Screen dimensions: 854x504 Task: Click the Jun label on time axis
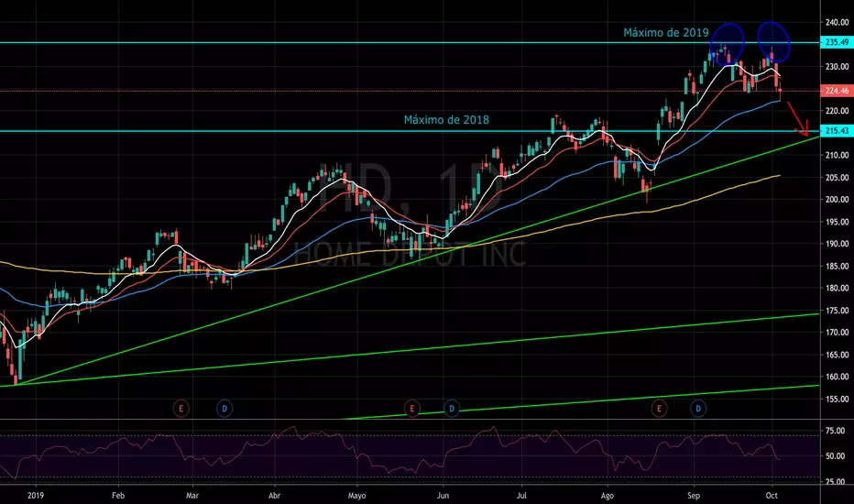(x=443, y=495)
